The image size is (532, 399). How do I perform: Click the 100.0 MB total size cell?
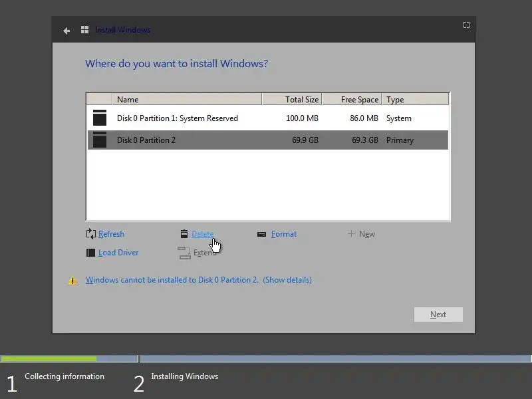tap(303, 118)
